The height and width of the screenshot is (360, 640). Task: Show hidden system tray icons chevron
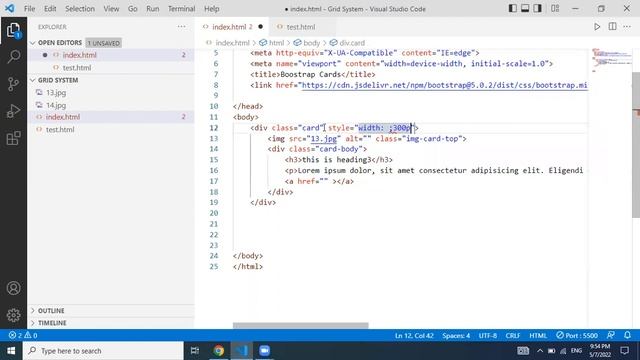(x=540, y=351)
